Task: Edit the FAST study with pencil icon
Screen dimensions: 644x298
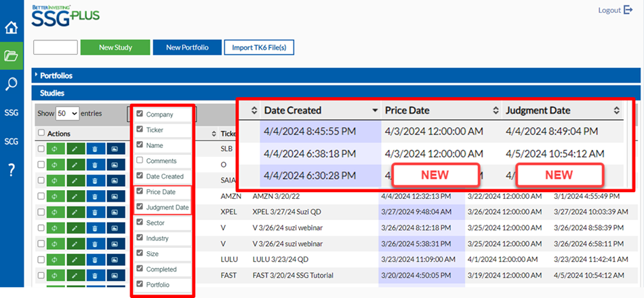Action: coord(75,276)
